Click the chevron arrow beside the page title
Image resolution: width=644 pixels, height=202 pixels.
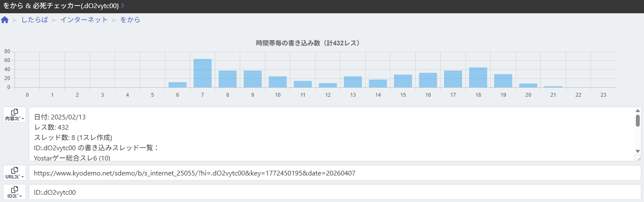click(x=123, y=6)
